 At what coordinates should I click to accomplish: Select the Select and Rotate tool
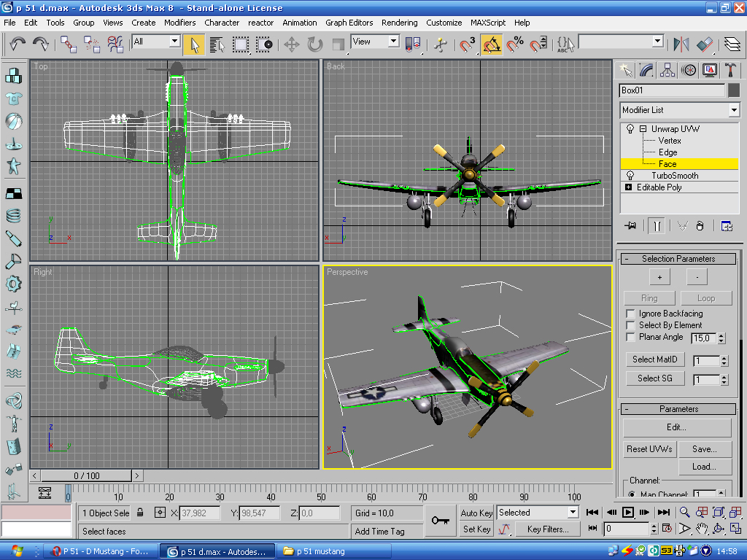pos(315,44)
